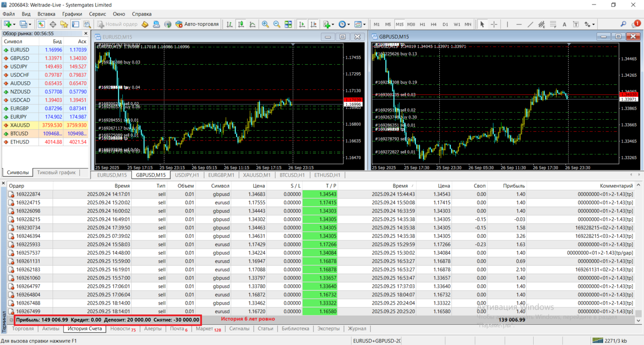Click the zoom in magnifier icon
This screenshot has height=345, width=644.
pyautogui.click(x=265, y=24)
